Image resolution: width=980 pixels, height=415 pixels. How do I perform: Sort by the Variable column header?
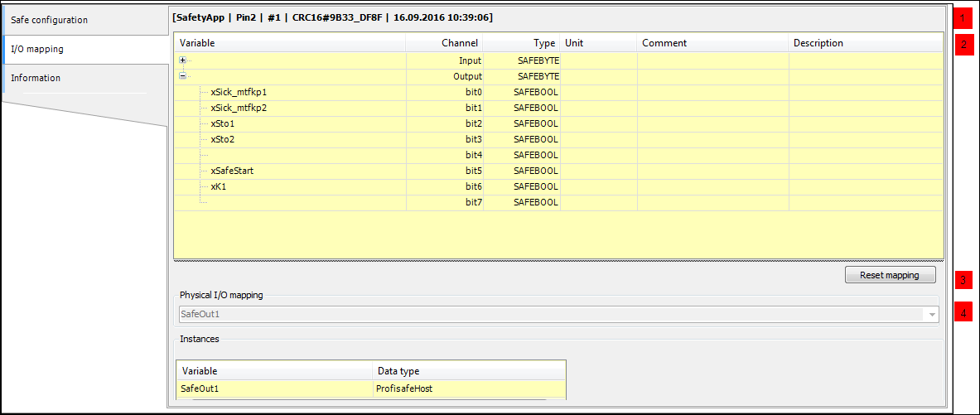[x=290, y=43]
